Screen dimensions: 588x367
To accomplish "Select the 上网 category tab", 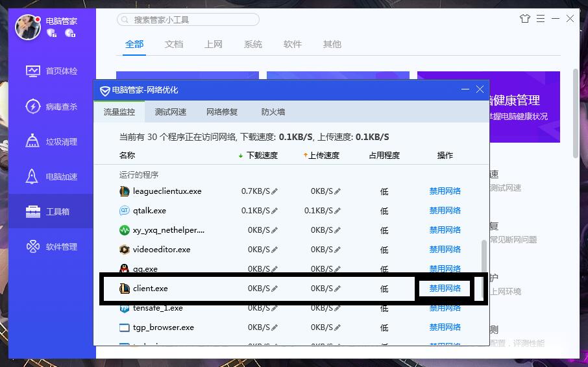I will click(214, 44).
